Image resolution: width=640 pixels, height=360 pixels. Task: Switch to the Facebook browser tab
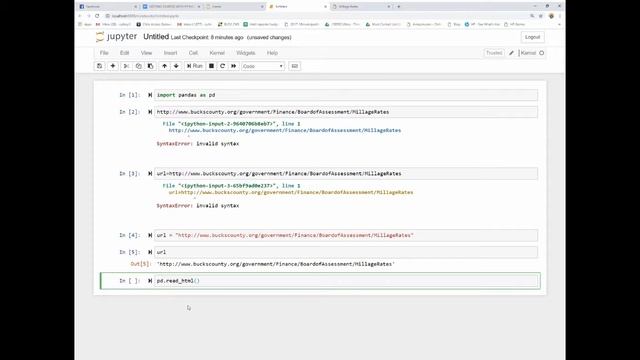(107, 7)
